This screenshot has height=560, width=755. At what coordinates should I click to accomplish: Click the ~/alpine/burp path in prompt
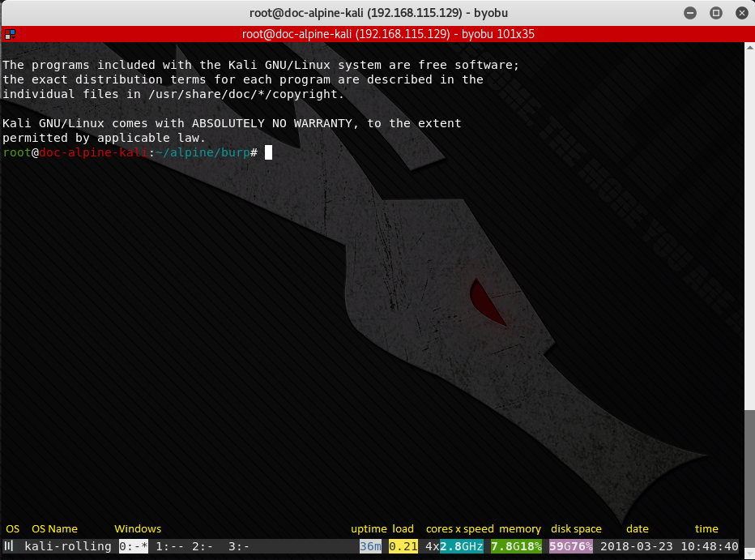(203, 152)
